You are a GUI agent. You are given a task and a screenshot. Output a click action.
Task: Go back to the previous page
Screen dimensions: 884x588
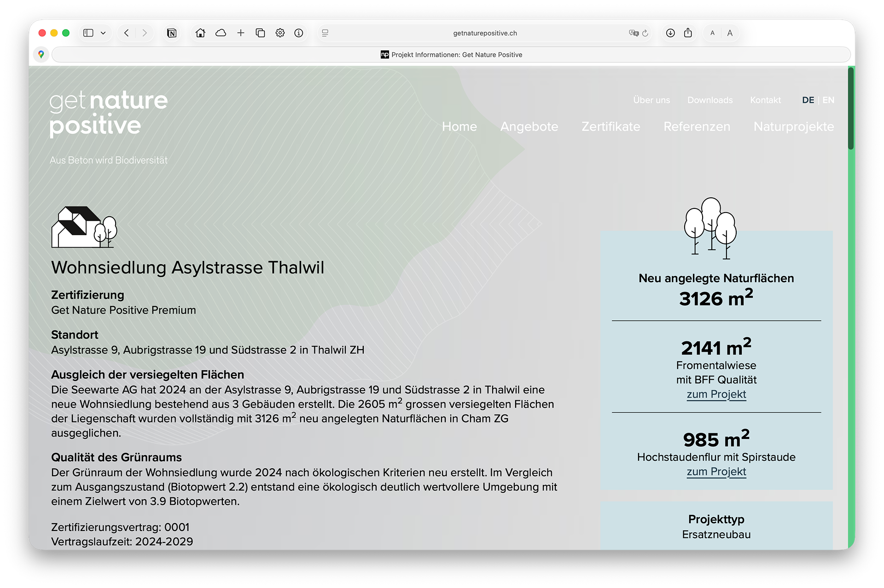(x=127, y=33)
